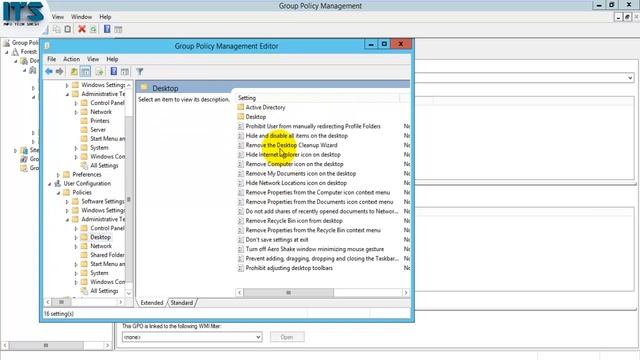The width and height of the screenshot is (640, 360).
Task: Open the Help menu in the Editor
Action: coord(112,59)
